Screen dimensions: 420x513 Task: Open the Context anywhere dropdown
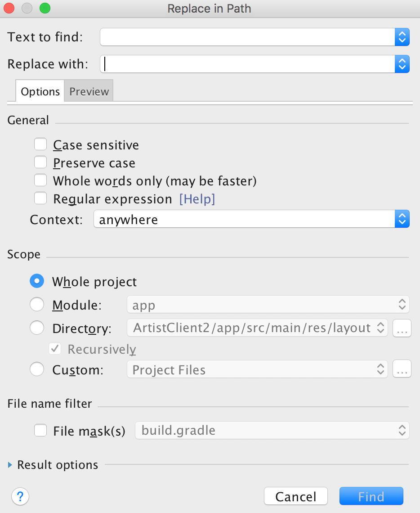click(x=402, y=220)
